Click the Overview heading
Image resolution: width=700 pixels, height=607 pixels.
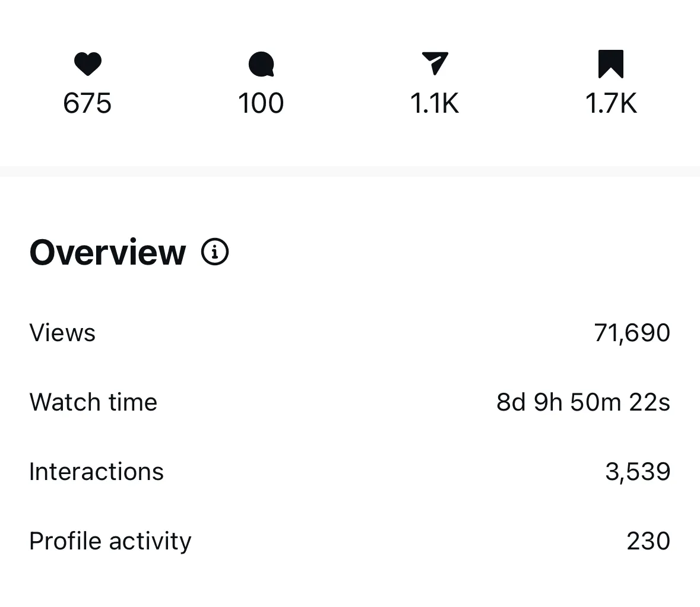point(107,252)
